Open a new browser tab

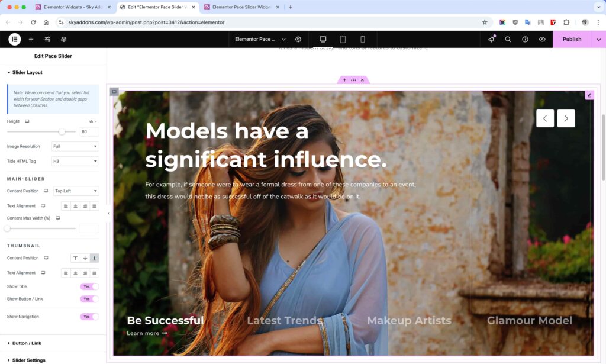(x=291, y=7)
